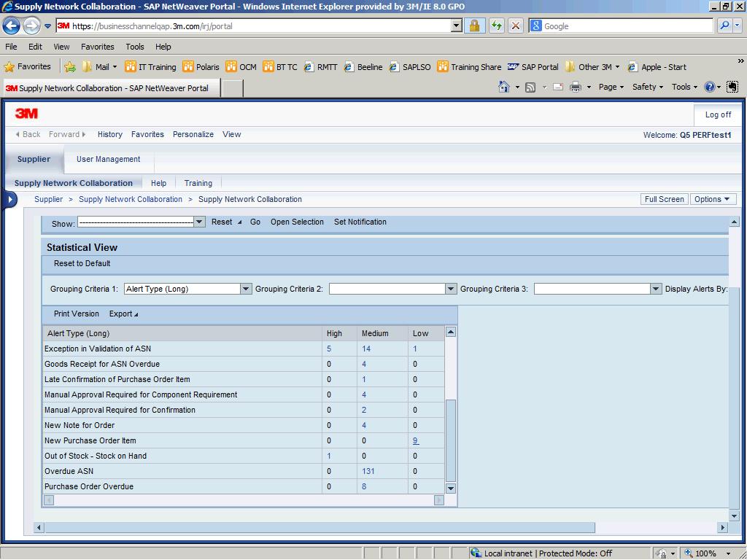
Task: Click the Favorites star button
Action: click(27, 66)
